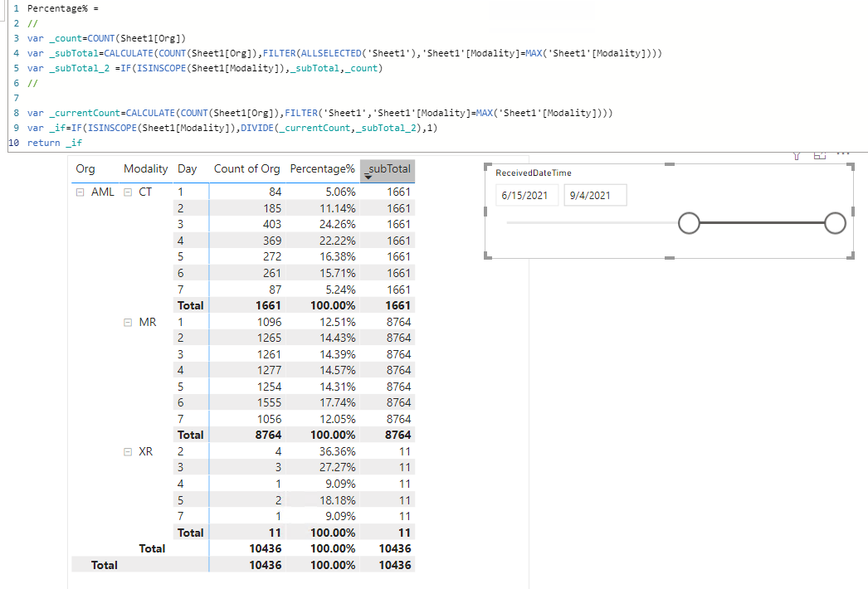868x589 pixels.
Task: Click _subTotal_2 variable on line 5
Action: [x=79, y=68]
